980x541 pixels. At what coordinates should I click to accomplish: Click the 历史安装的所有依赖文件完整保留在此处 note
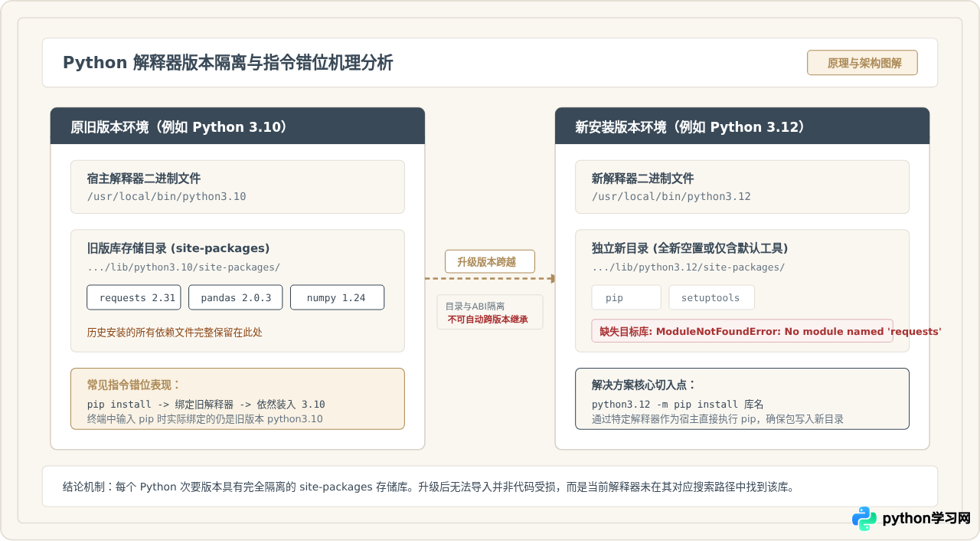(x=175, y=332)
